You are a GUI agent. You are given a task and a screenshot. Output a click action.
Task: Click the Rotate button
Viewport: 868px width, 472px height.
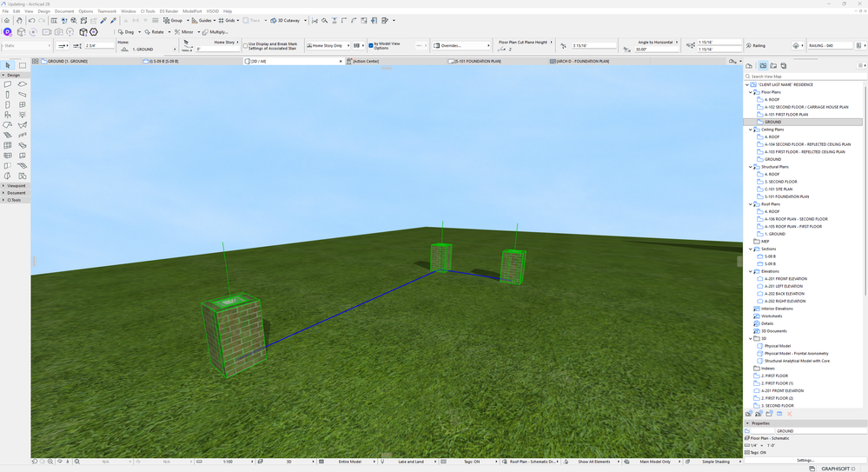tap(155, 32)
